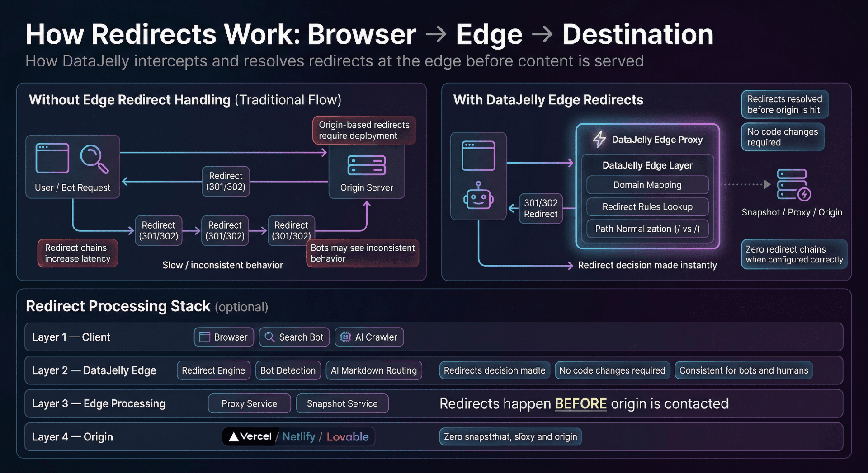Click the 'DataJelly Edge Layer' heading
The height and width of the screenshot is (473, 868).
pos(647,165)
